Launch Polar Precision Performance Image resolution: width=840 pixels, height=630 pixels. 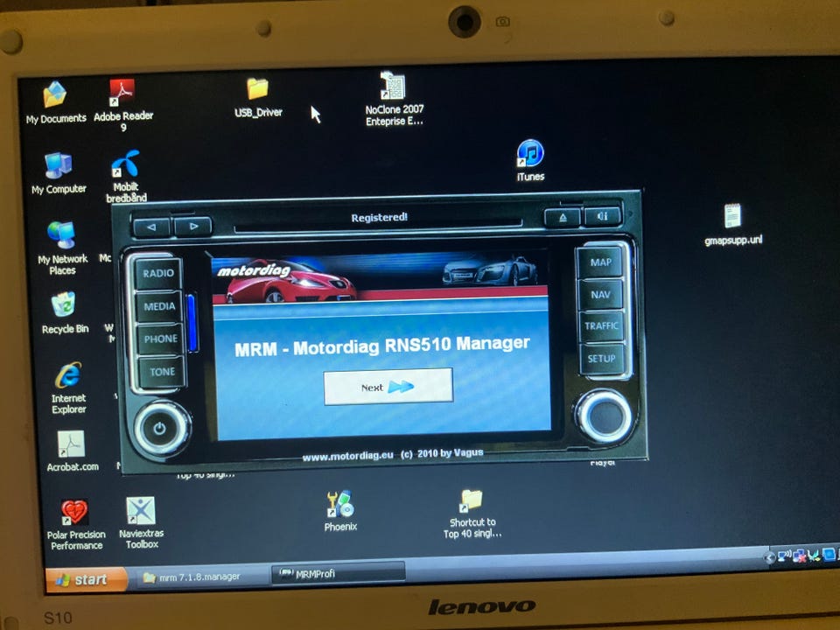pyautogui.click(x=75, y=524)
